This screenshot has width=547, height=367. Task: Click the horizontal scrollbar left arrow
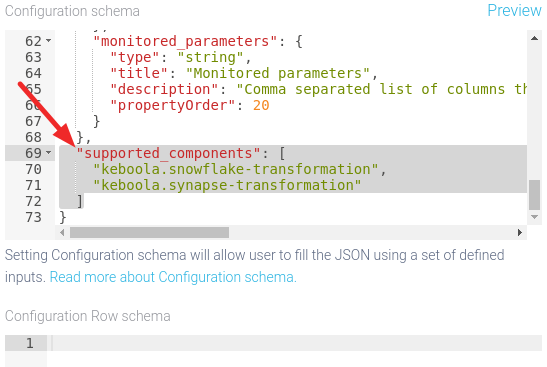pos(62,232)
